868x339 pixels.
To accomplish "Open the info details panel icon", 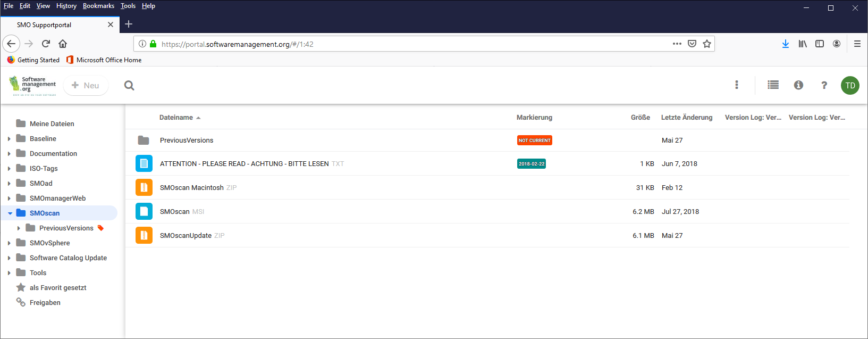I will pyautogui.click(x=798, y=85).
